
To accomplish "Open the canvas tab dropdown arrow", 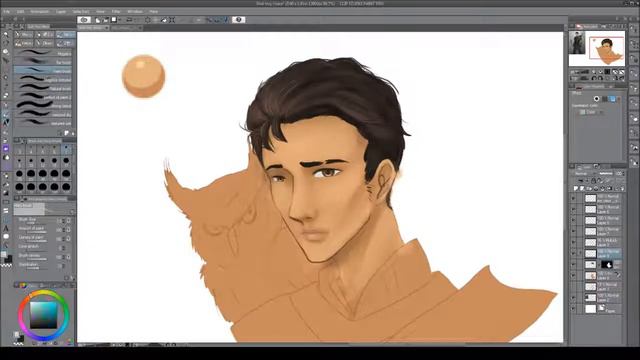I will (x=107, y=28).
